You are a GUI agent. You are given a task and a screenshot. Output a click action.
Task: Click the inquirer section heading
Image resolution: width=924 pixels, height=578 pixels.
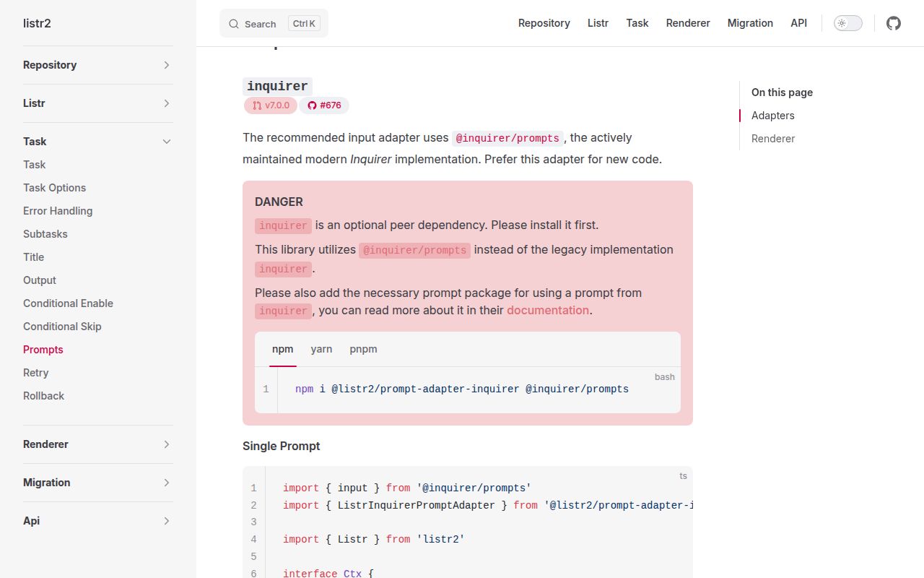point(277,86)
